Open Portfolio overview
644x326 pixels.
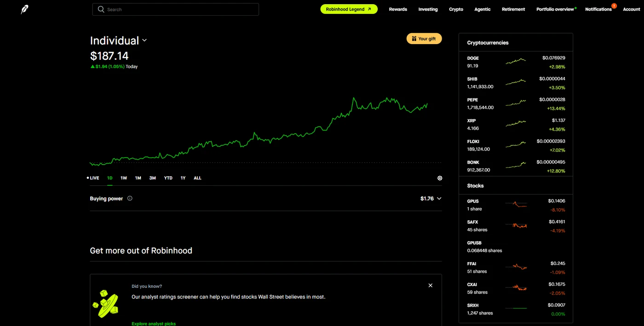point(555,9)
